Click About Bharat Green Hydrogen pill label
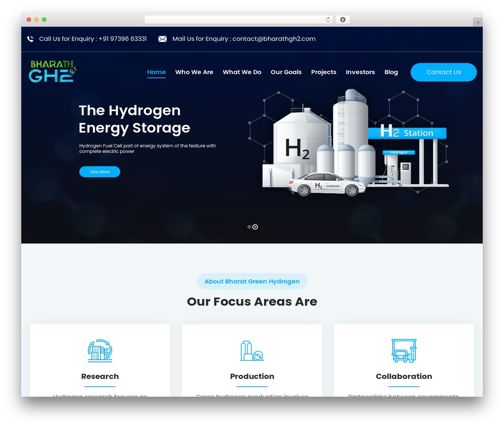This screenshot has height=427, width=504. tap(252, 281)
